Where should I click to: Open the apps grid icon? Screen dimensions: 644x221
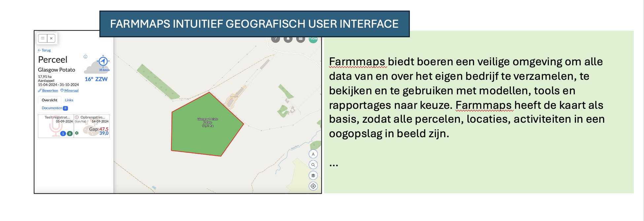click(x=301, y=39)
